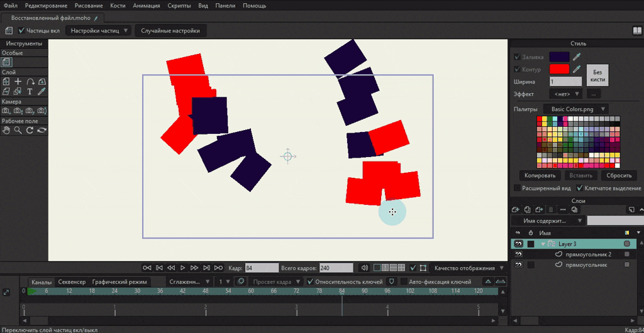
Task: Toggle the Заливка checkbox
Action: (x=517, y=57)
